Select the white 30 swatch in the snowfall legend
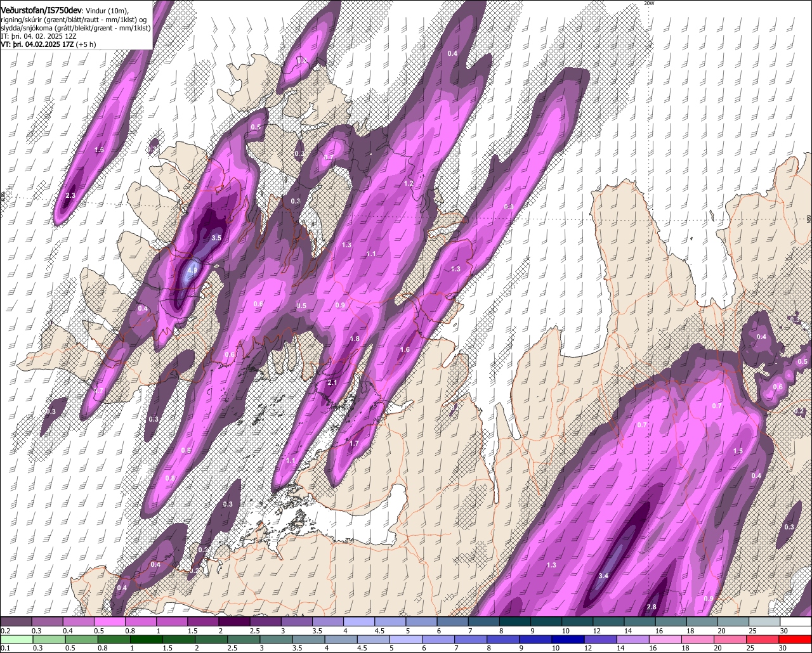This screenshot has height=653, width=812. [796, 622]
